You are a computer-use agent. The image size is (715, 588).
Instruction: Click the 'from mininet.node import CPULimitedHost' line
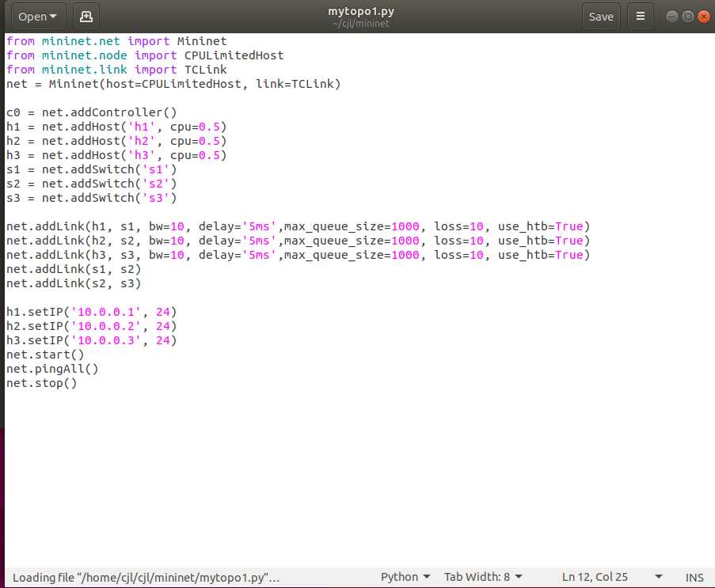145,55
